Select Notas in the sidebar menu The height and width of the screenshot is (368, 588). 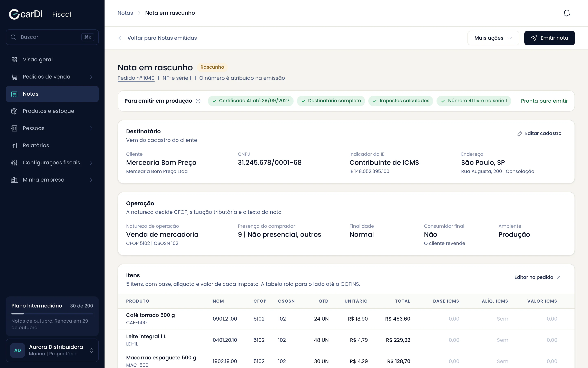52,94
